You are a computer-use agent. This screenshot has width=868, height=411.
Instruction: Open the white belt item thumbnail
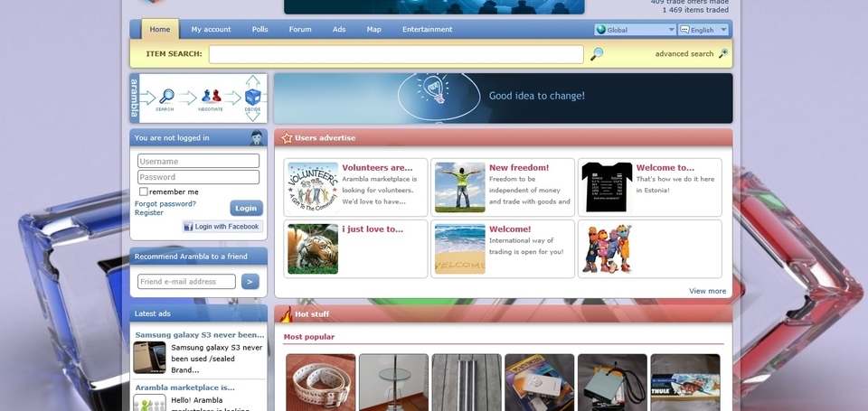click(x=320, y=382)
